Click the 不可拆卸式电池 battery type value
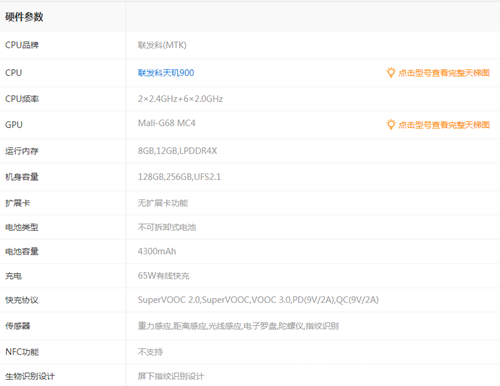 167,227
